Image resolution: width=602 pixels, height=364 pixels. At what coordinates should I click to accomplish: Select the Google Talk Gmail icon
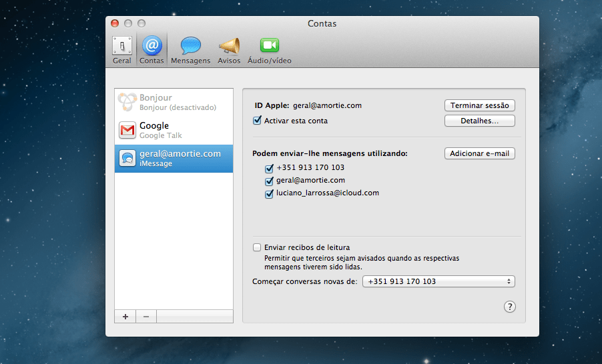(x=127, y=130)
